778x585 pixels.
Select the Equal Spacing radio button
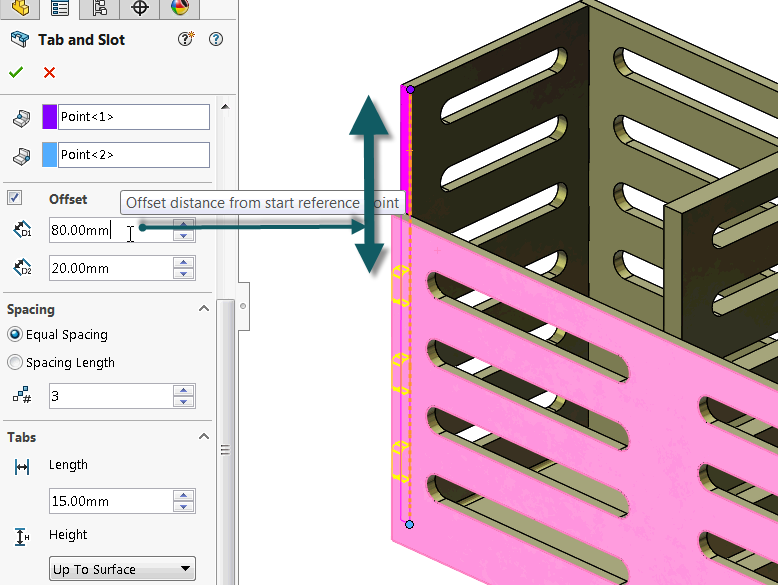(15, 334)
